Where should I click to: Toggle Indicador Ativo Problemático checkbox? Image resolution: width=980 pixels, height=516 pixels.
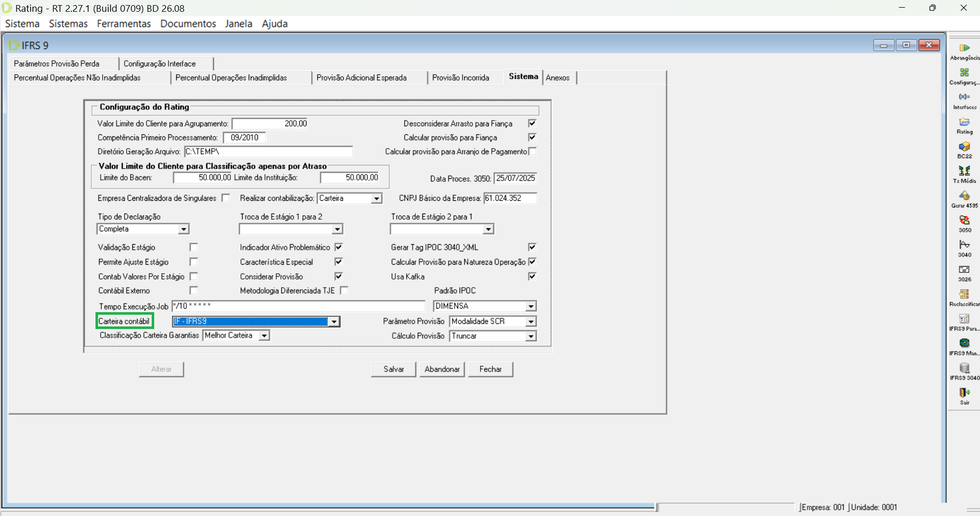(x=338, y=247)
